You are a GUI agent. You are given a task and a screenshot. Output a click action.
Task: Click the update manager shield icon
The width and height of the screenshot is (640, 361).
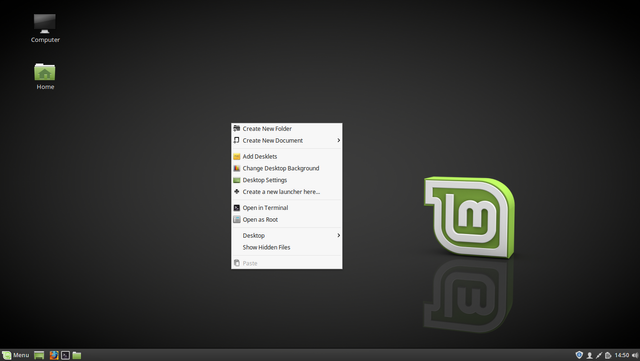579,355
